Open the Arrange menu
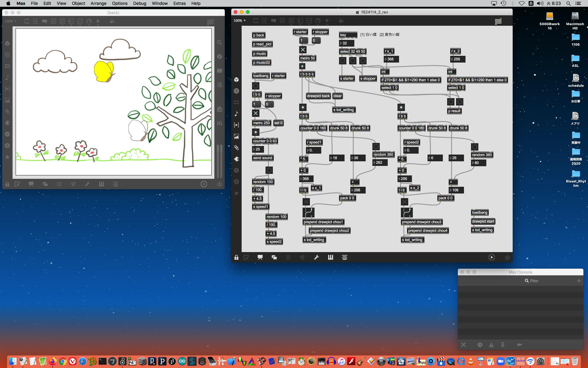Viewport: 588px width, 368px height. [98, 3]
